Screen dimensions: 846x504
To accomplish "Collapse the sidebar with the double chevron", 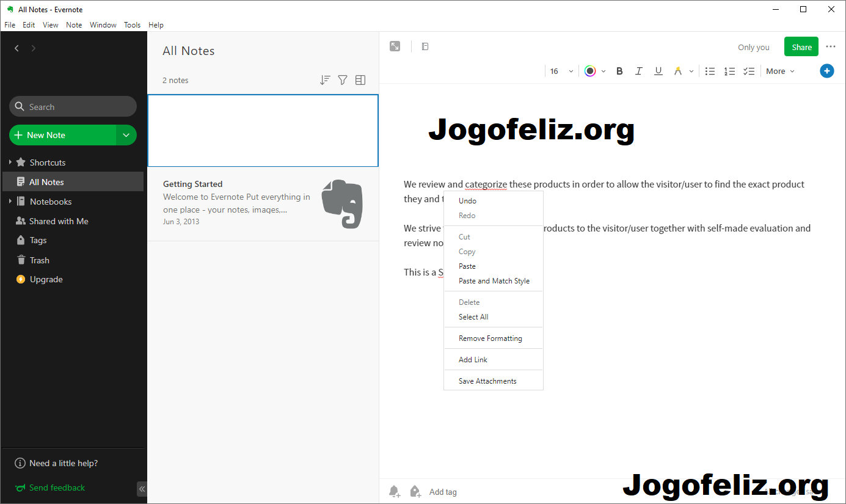I will pos(142,489).
